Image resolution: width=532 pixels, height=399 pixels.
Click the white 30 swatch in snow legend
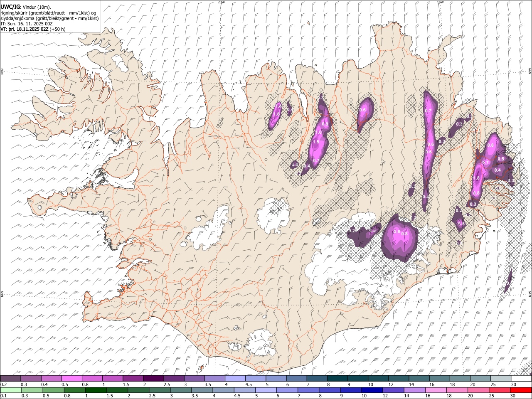521,378
